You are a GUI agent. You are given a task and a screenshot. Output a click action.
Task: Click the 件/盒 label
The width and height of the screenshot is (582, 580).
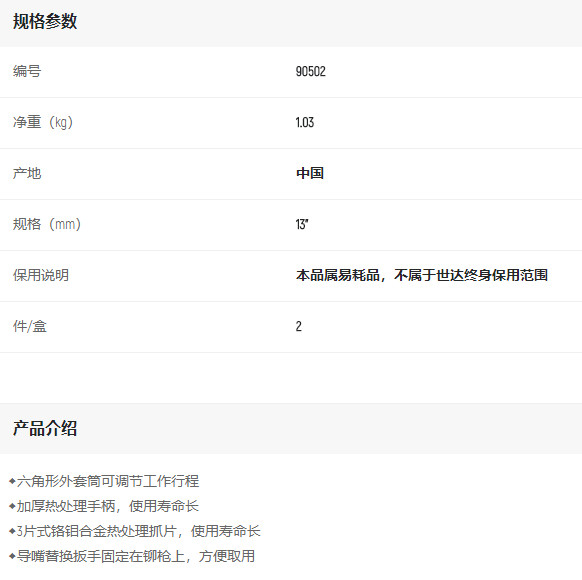coord(30,326)
